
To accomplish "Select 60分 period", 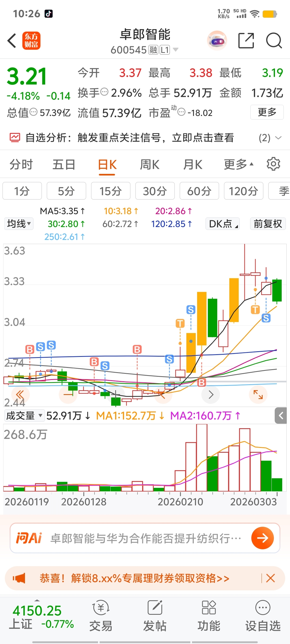I will pyautogui.click(x=199, y=191).
